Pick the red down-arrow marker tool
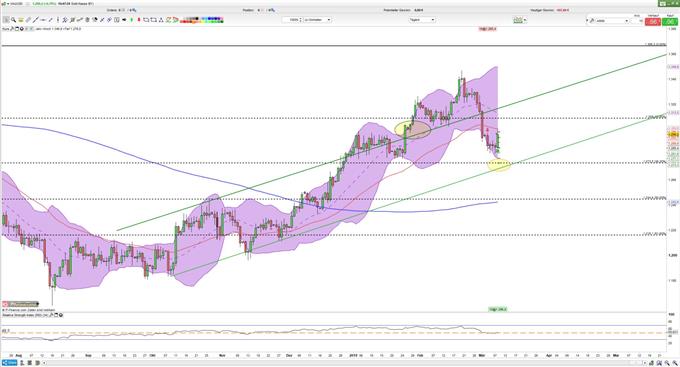 139,20
